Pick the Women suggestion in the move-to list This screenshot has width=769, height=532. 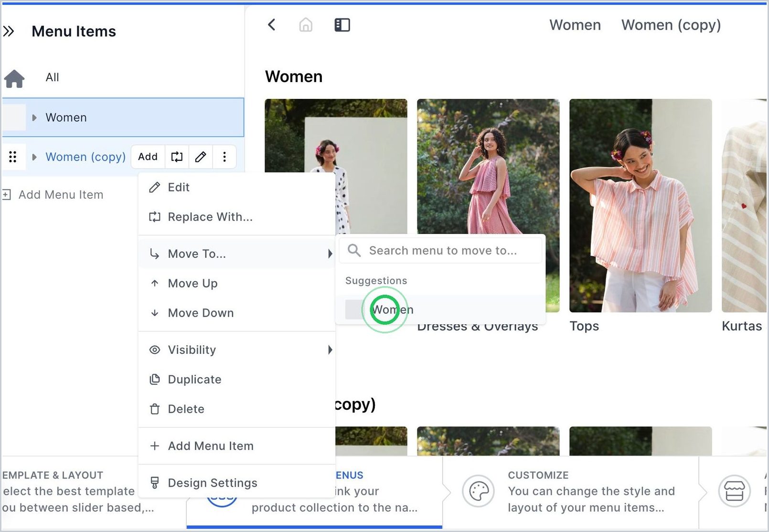click(x=440, y=309)
